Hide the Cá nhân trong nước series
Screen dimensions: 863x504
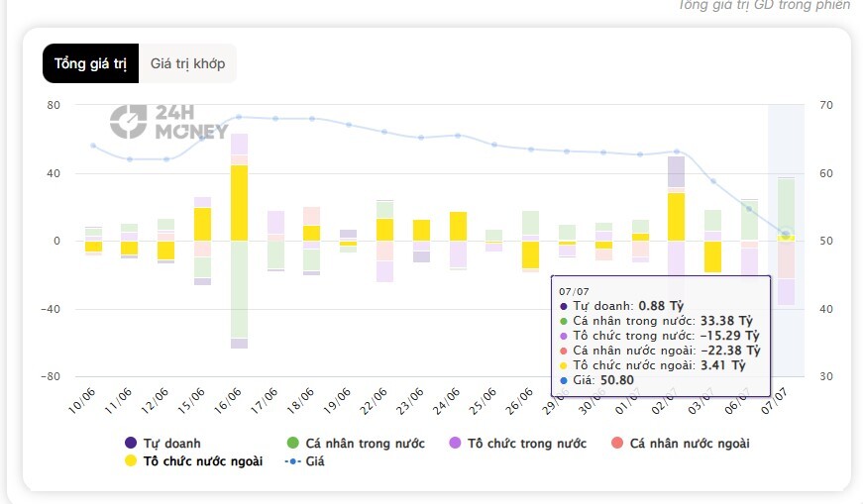(x=356, y=444)
